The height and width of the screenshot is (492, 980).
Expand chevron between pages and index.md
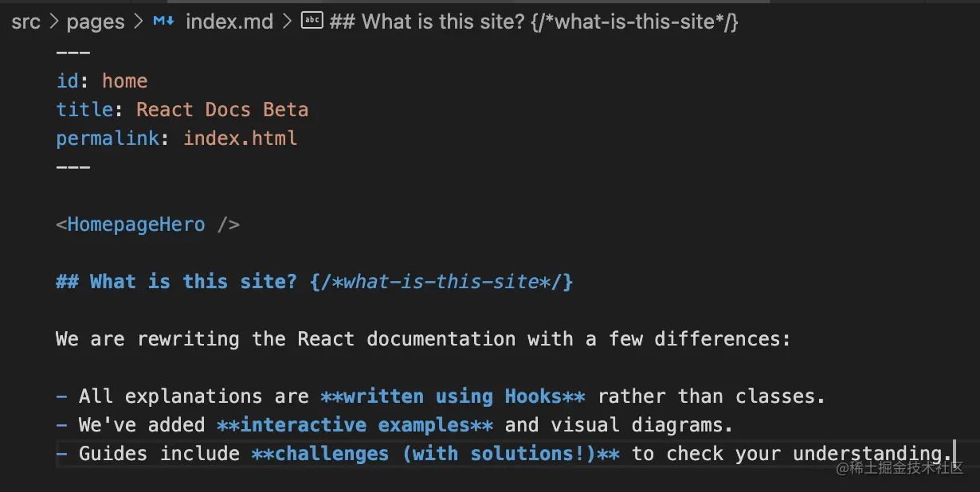click(x=139, y=22)
